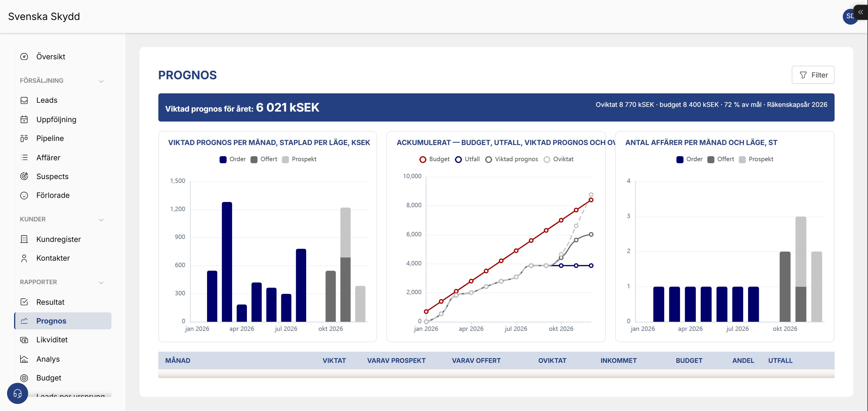This screenshot has width=868, height=411.
Task: Sort table by Oviktat column header
Action: pos(552,361)
